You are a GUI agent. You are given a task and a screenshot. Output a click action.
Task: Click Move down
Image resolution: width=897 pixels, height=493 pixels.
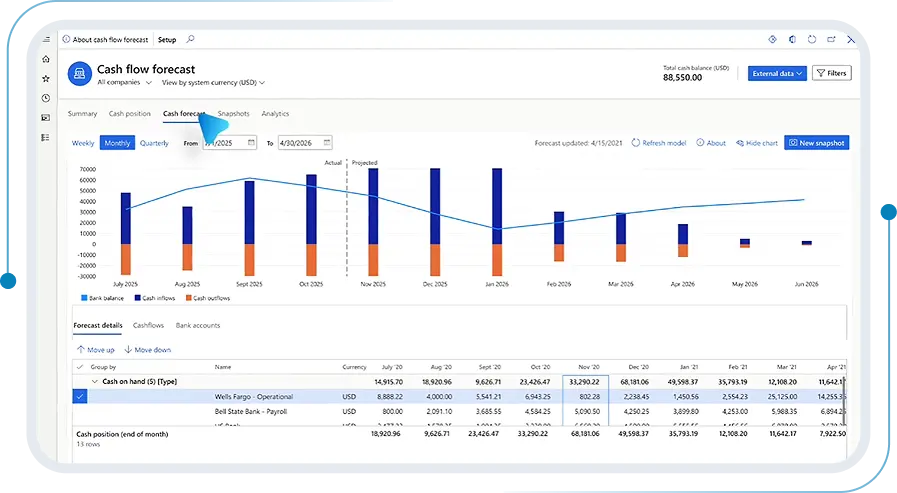coord(148,349)
